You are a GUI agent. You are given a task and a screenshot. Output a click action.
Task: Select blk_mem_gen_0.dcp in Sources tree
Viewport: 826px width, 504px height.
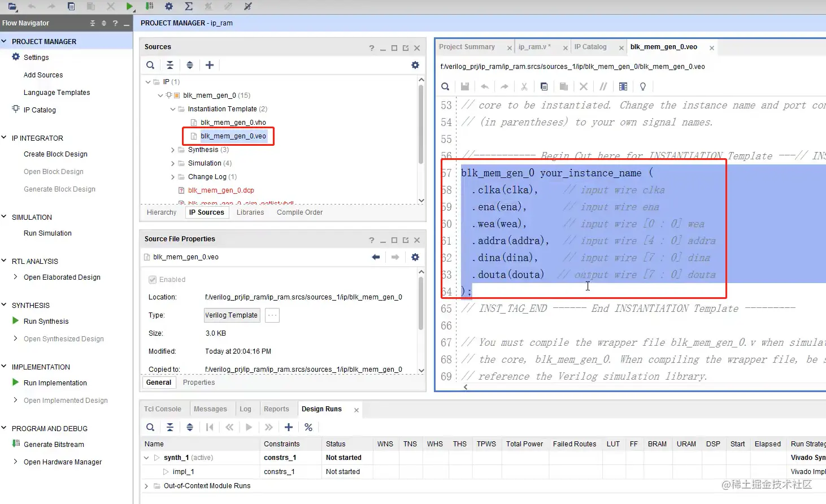221,190
